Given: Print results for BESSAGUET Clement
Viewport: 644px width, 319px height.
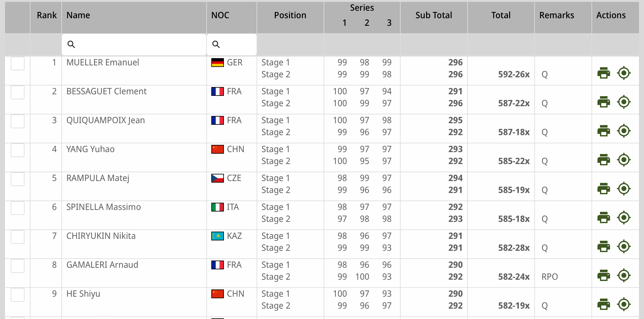Looking at the screenshot, I should [x=603, y=102].
